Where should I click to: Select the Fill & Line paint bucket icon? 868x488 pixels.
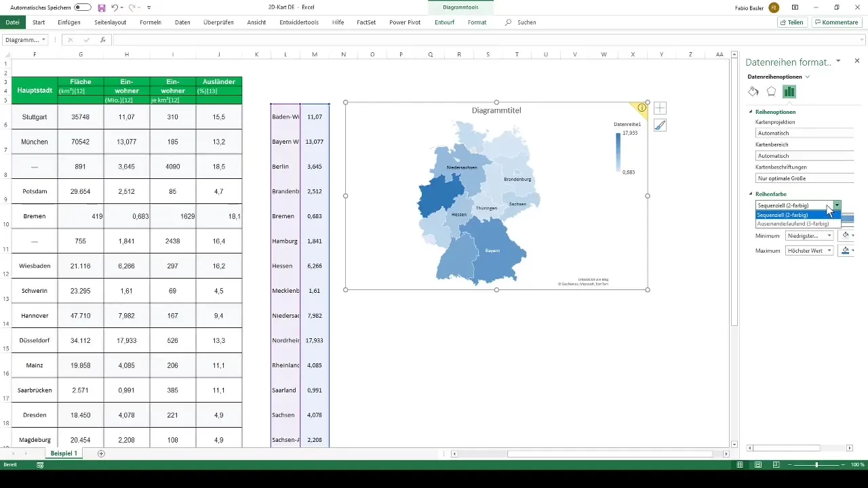(753, 91)
